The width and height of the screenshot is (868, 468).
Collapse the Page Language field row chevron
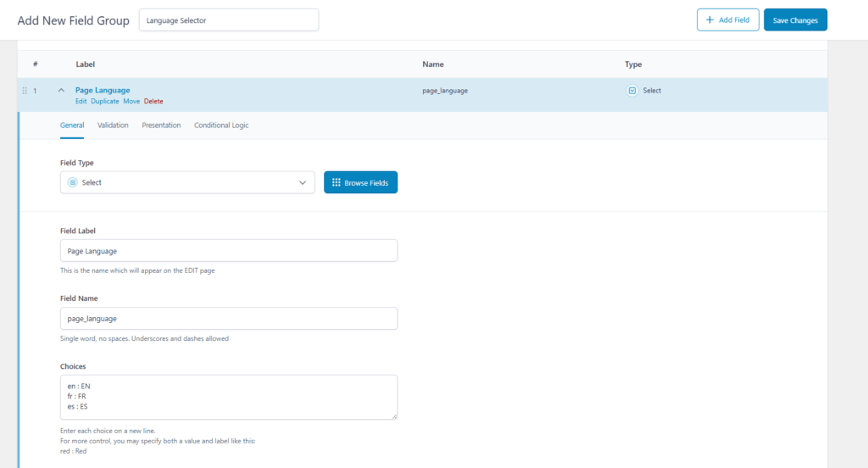[x=61, y=91]
